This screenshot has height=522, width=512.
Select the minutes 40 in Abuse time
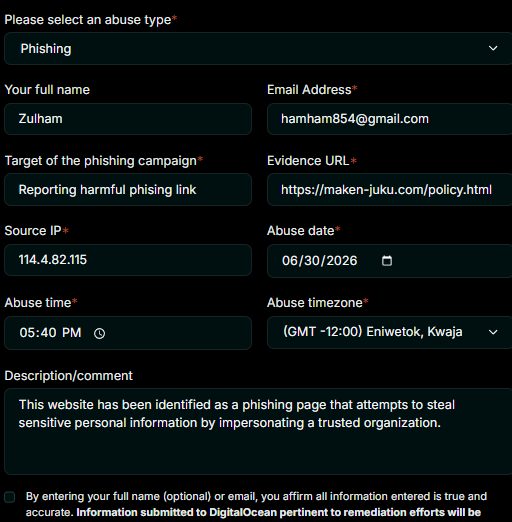(x=49, y=333)
